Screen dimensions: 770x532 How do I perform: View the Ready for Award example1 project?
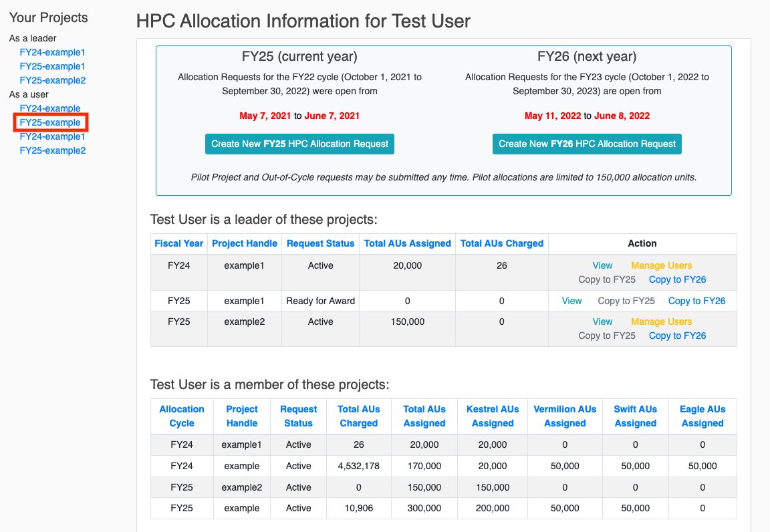click(x=571, y=301)
